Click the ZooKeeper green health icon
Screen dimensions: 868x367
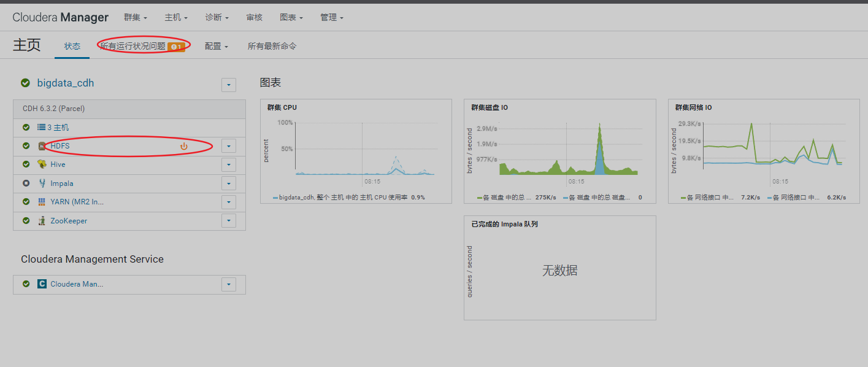26,221
